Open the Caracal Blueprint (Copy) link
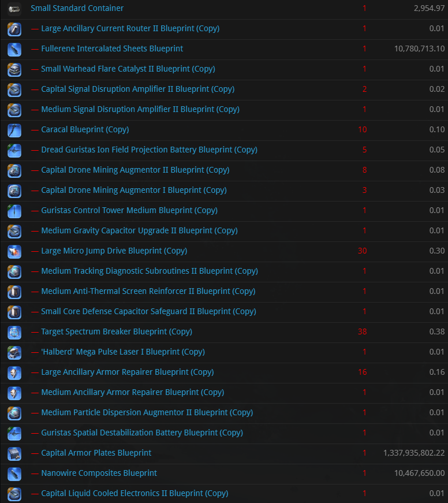 coord(85,129)
